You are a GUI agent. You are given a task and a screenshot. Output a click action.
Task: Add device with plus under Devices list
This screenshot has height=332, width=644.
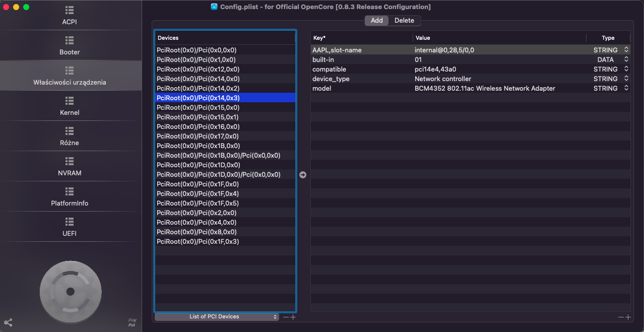click(x=293, y=317)
